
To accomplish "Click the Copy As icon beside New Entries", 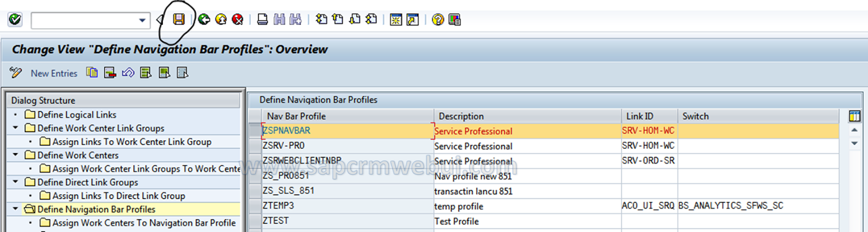I will pyautogui.click(x=92, y=72).
